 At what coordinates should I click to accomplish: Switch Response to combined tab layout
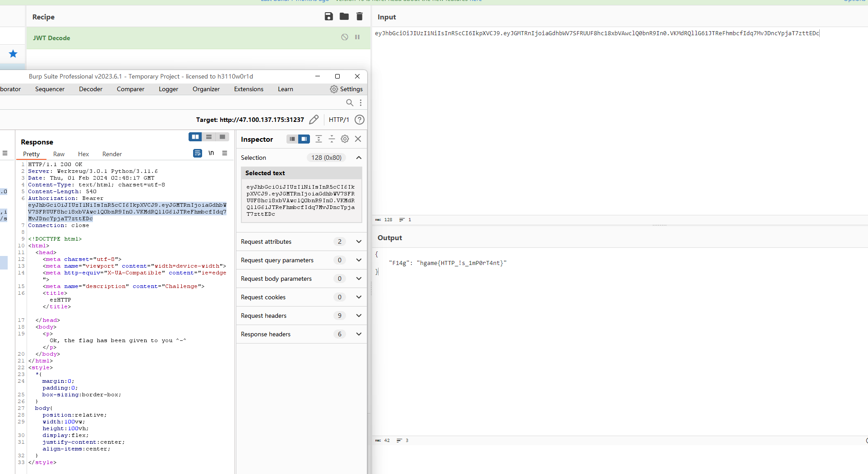(x=222, y=137)
